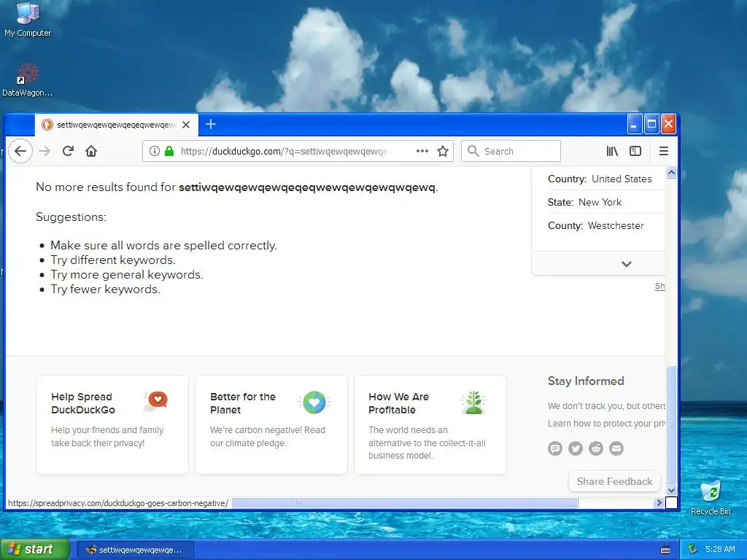Click the system tray network icon

(x=693, y=550)
